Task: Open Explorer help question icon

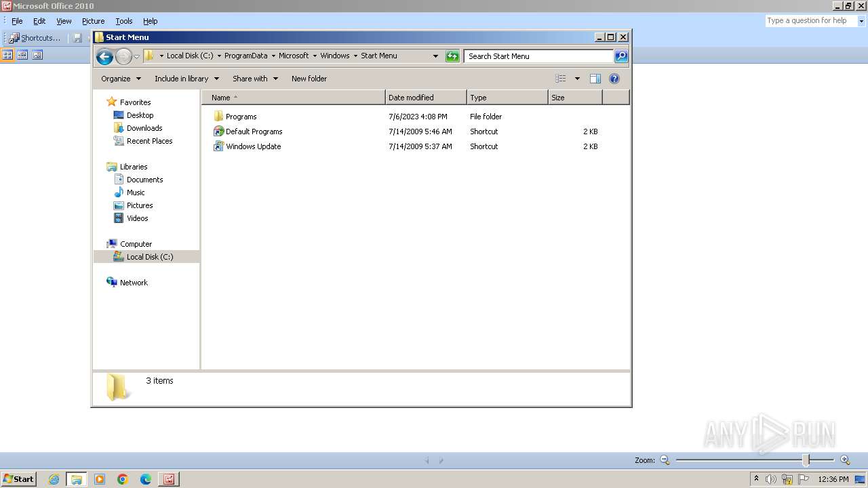Action: (x=614, y=79)
